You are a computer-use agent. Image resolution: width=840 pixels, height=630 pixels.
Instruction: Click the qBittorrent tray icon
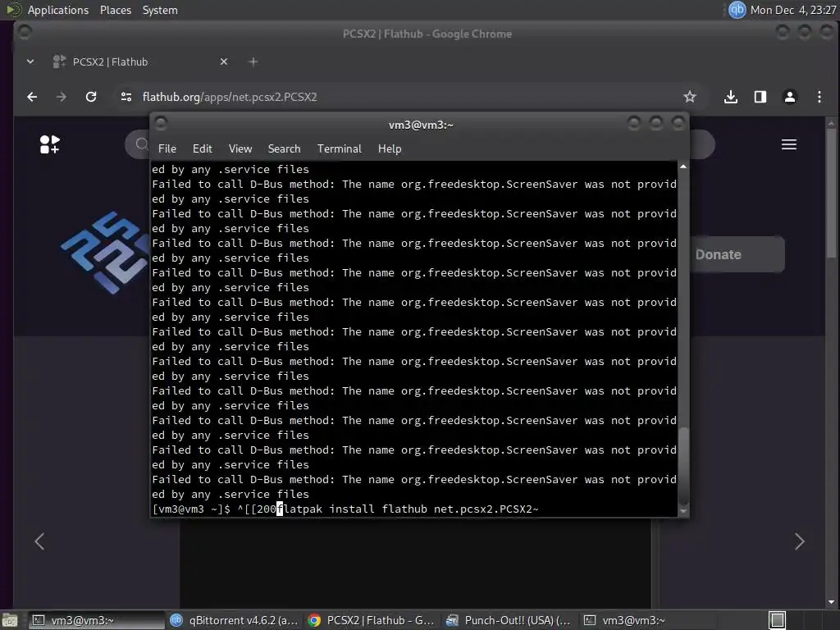tap(737, 10)
